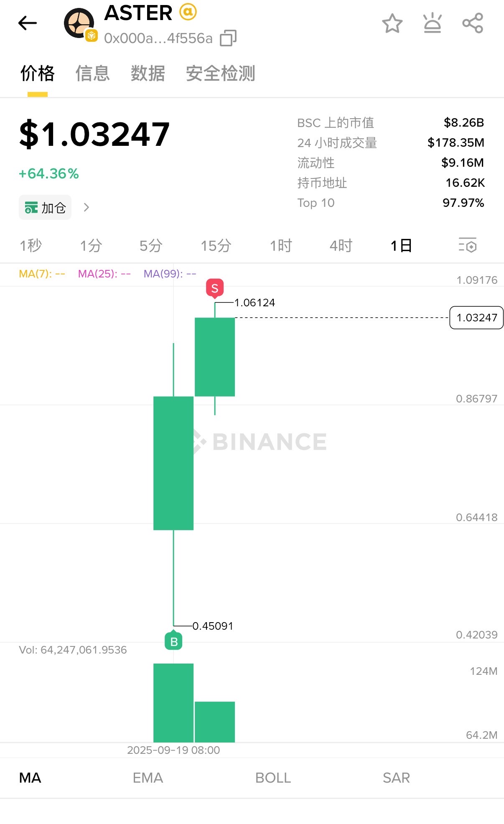504x824 pixels.
Task: Tap the back arrow icon
Action: pyautogui.click(x=28, y=23)
